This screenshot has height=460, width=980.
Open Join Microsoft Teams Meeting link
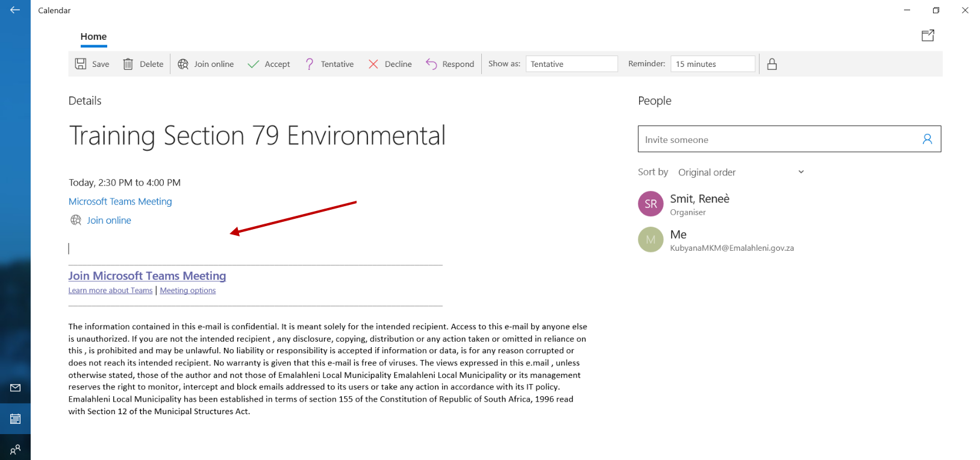coord(147,276)
